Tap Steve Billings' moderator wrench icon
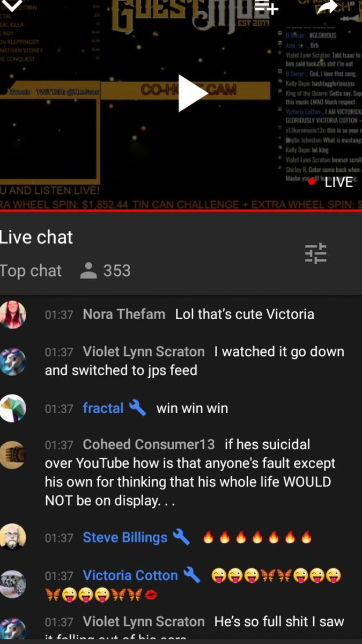The height and width of the screenshot is (644, 362). coord(181,537)
